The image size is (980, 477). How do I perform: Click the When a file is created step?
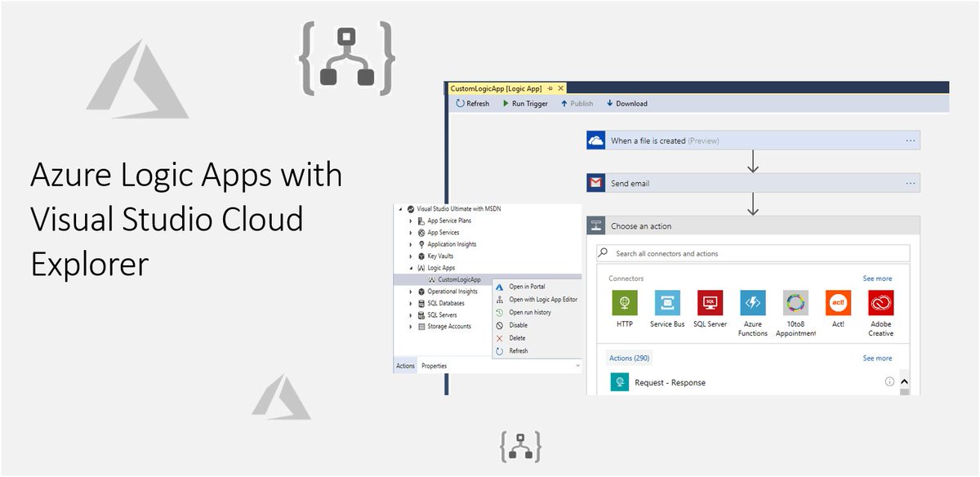753,140
